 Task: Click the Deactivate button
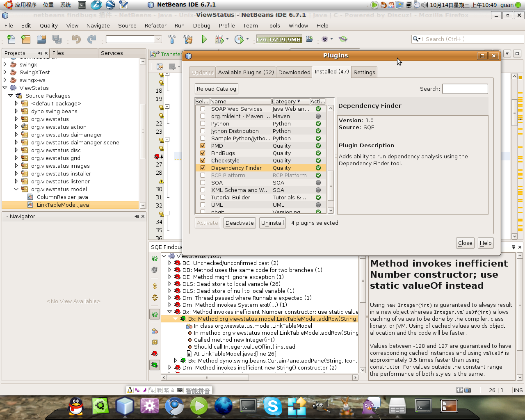coord(240,223)
